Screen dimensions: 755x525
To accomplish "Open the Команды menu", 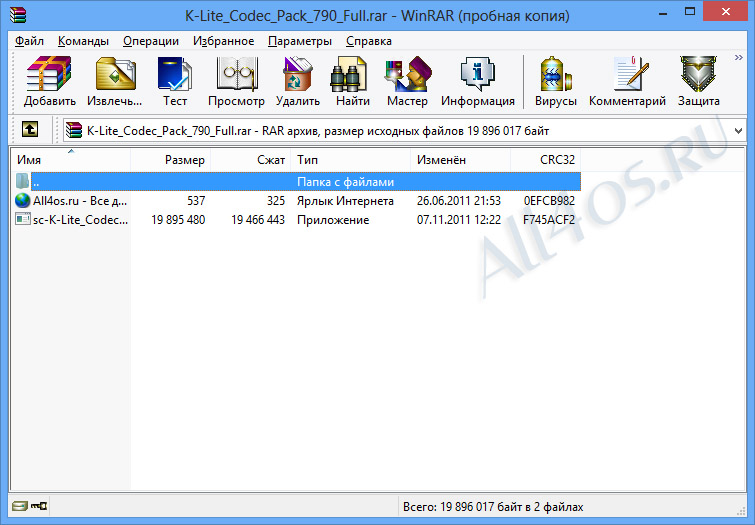I will pos(83,41).
